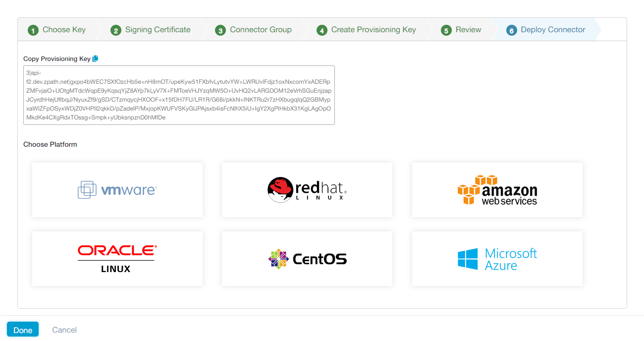644x341 pixels.
Task: Choose the CentOS platform tile
Action: point(307,258)
